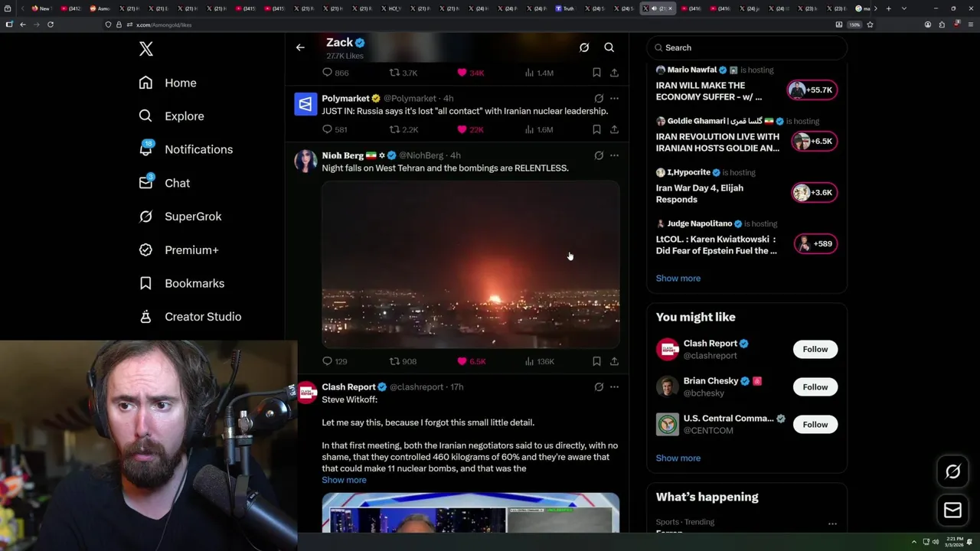Click the Search input field
The width and height of the screenshot is (980, 551).
click(747, 47)
